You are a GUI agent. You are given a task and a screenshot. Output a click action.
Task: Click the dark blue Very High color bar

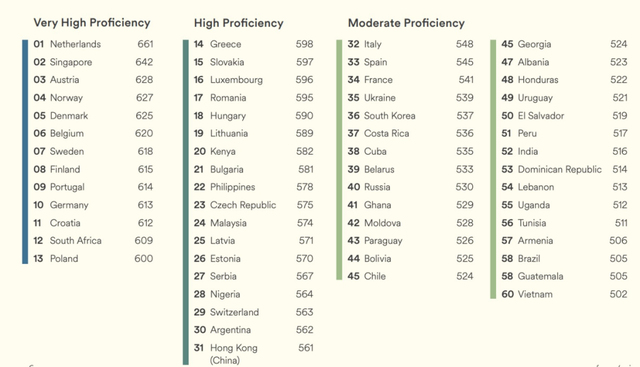[x=25, y=151]
